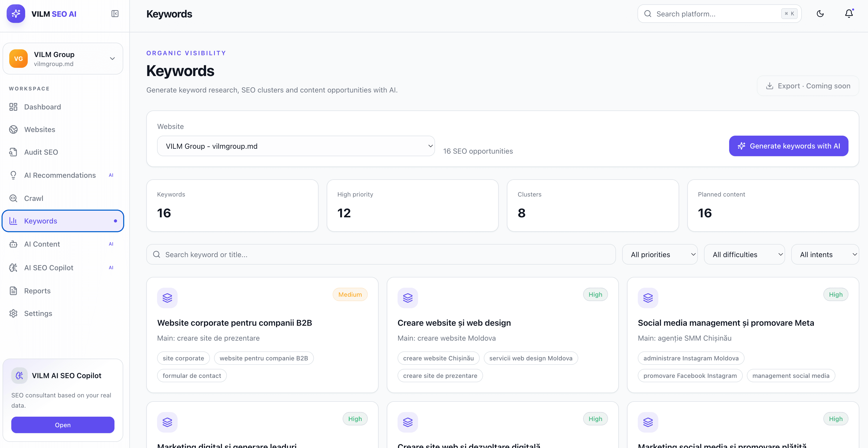Open Websites in sidebar
This screenshot has width=868, height=448.
(x=63, y=129)
